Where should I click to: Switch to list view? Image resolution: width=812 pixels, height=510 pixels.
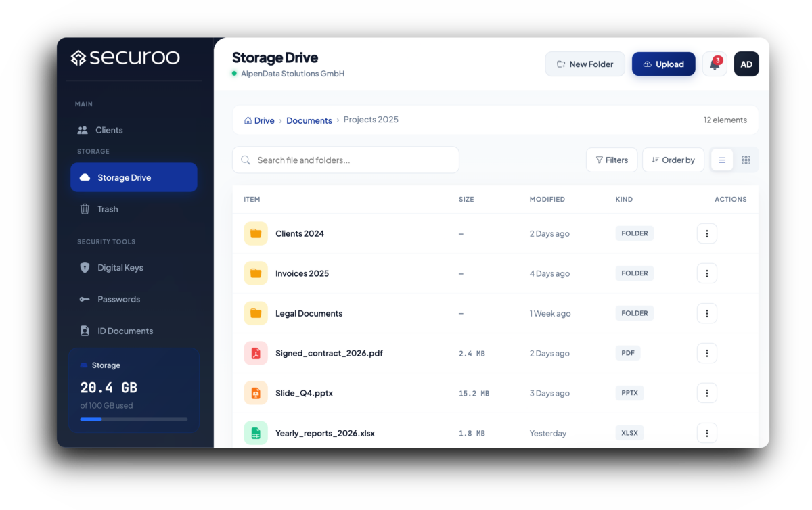click(x=722, y=160)
